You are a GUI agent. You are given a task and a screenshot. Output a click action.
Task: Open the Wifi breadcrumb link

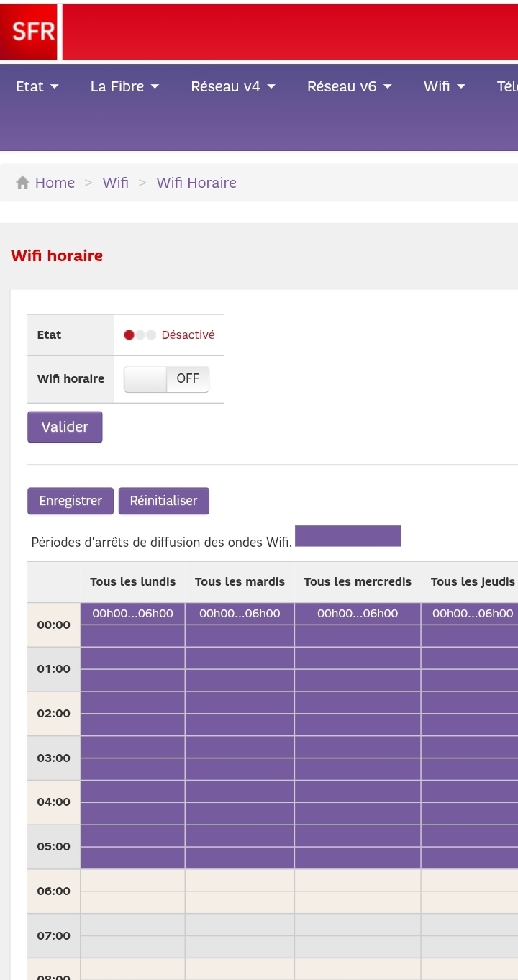(115, 183)
